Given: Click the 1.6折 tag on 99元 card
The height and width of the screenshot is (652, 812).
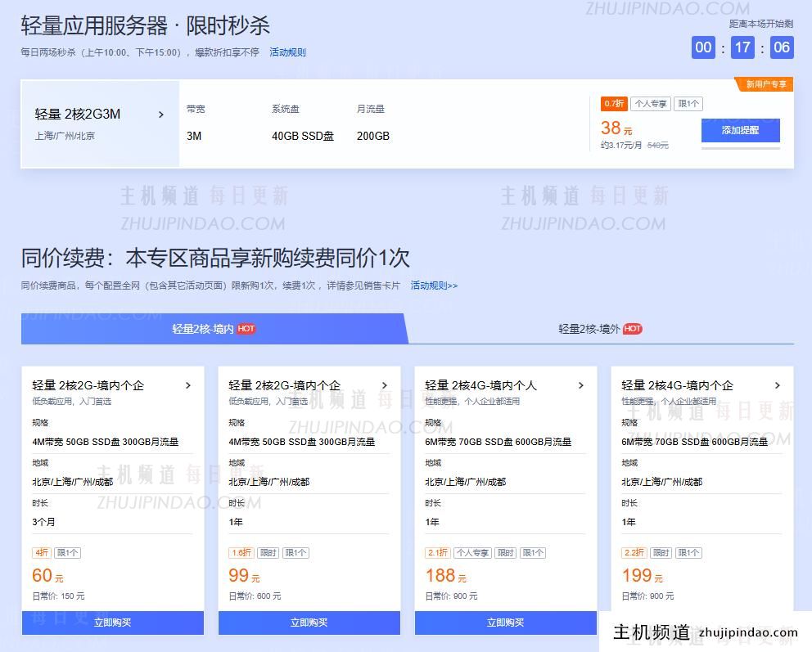Looking at the screenshot, I should (241, 553).
